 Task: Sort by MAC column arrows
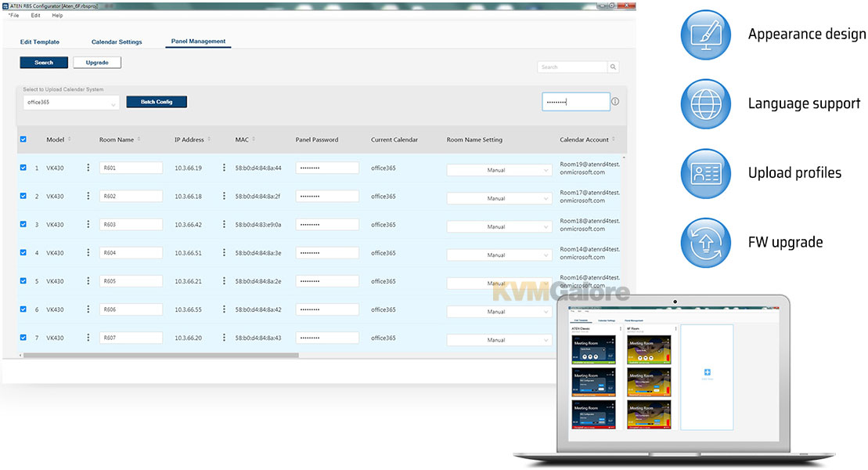pos(254,139)
